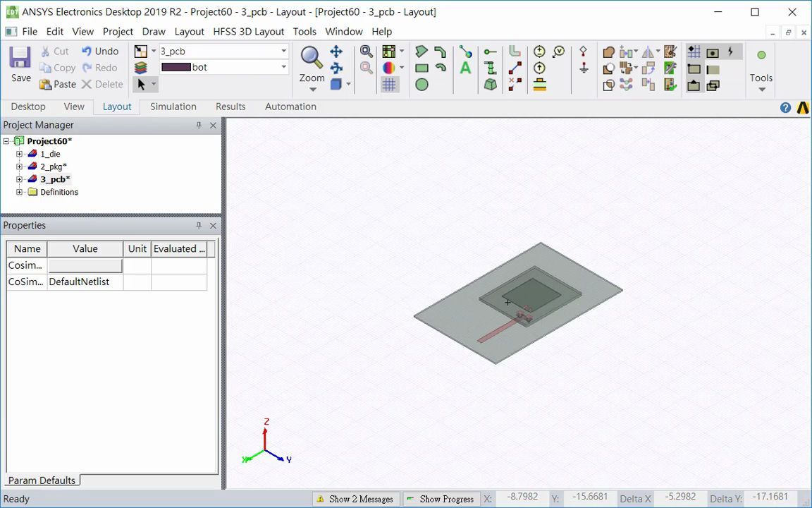
Task: Click the bot layer color swatch
Action: (x=176, y=68)
